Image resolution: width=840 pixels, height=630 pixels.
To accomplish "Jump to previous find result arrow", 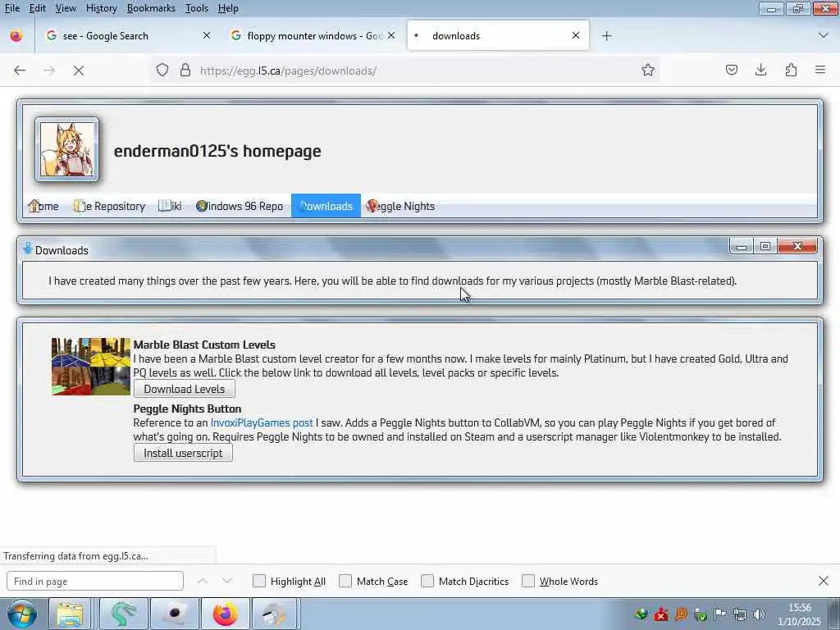I will pyautogui.click(x=202, y=581).
